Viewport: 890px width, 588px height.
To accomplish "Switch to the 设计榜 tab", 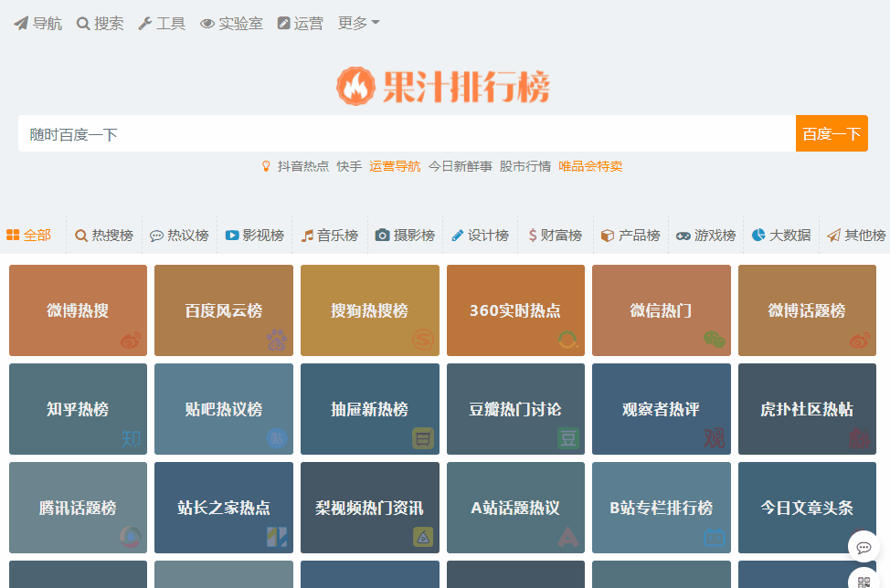I will tap(481, 235).
